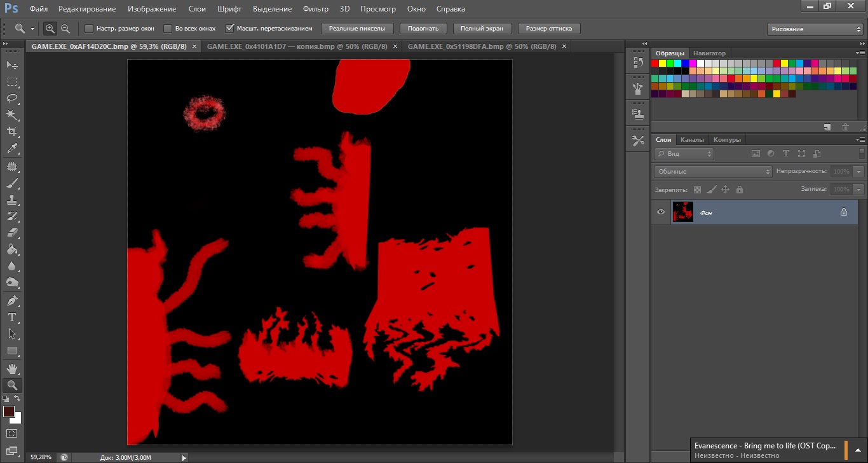Enable the 'Настр. размер окон' checkbox
Image resolution: width=868 pixels, height=463 pixels.
[89, 29]
